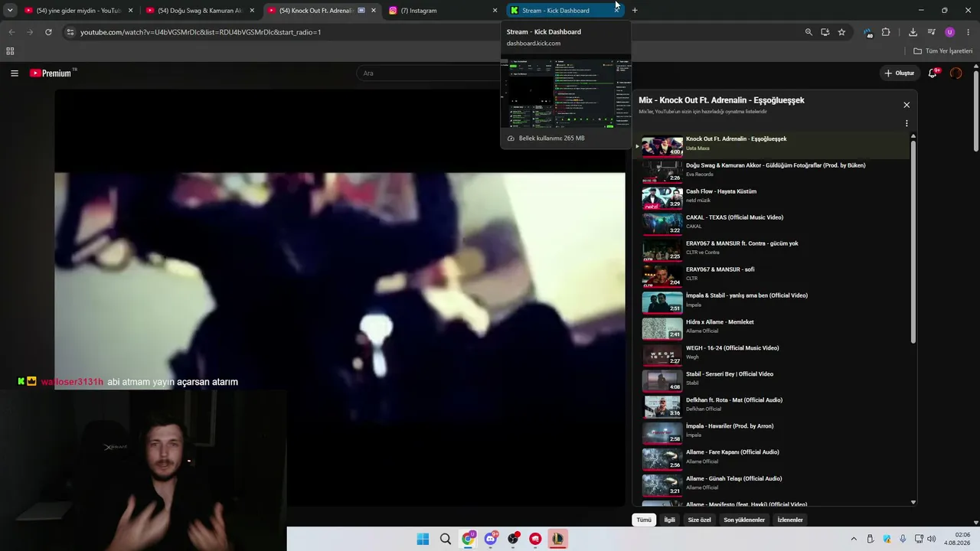Screen dimensions: 980x551
Task: View site information icon in address bar
Action: pyautogui.click(x=70, y=32)
